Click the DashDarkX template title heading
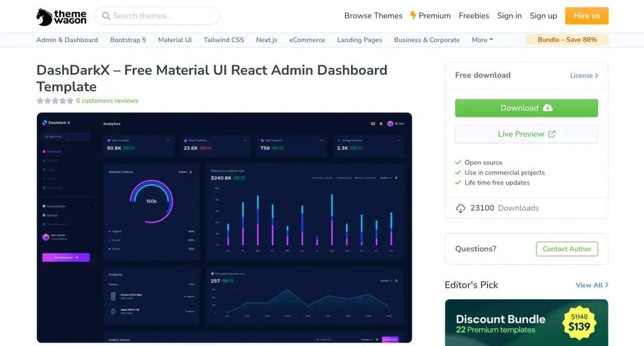 coord(211,78)
